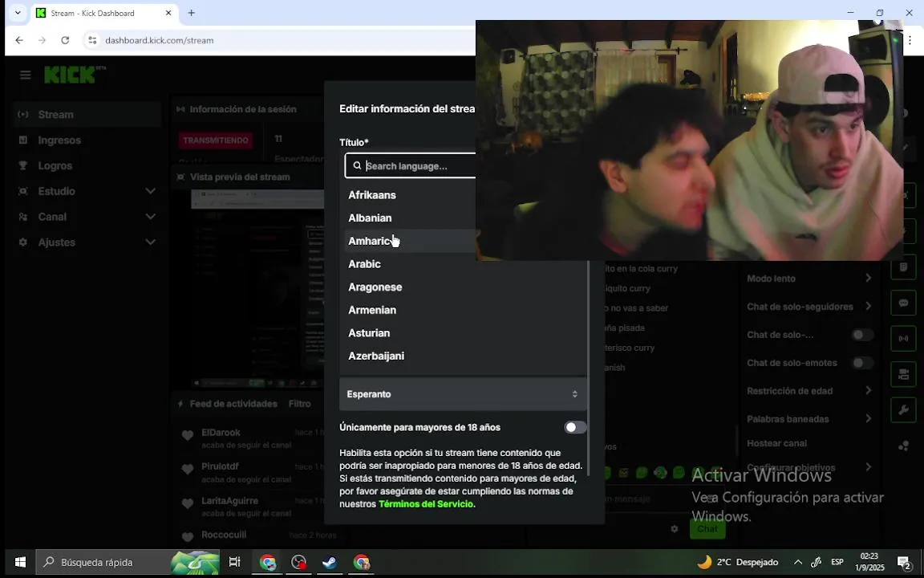Expand the Canal sidebar section
This screenshot has width=924, height=578.
(86, 217)
